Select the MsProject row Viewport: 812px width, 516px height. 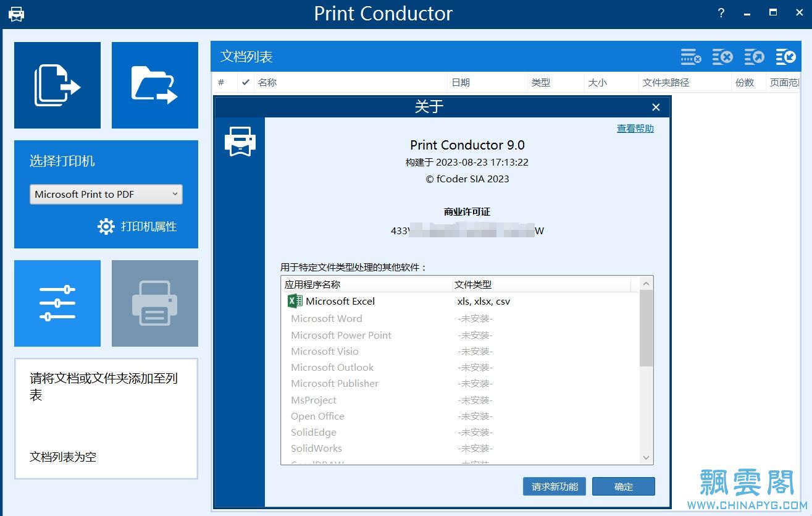pos(460,400)
